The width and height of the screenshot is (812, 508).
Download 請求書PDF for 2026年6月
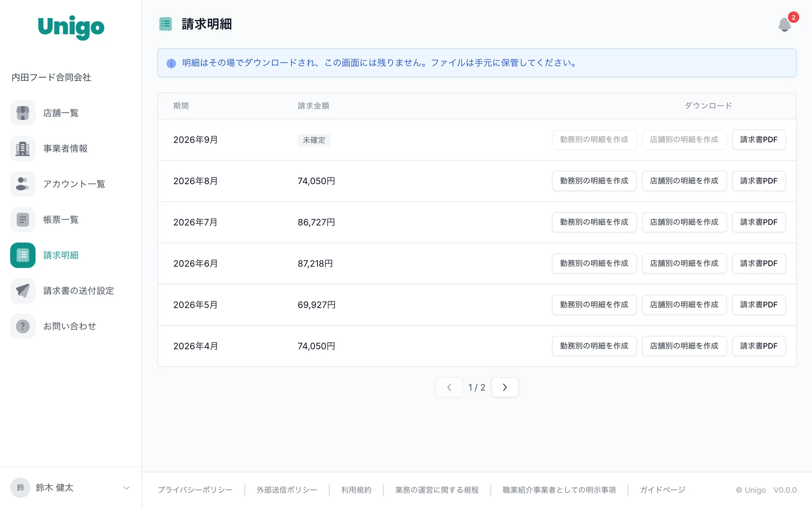pos(759,263)
